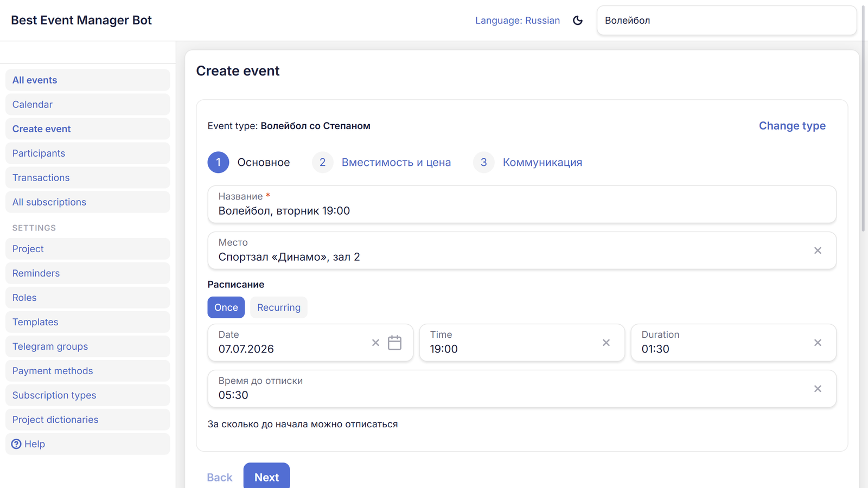This screenshot has height=488, width=868.
Task: Open Templates settings
Action: (88, 322)
